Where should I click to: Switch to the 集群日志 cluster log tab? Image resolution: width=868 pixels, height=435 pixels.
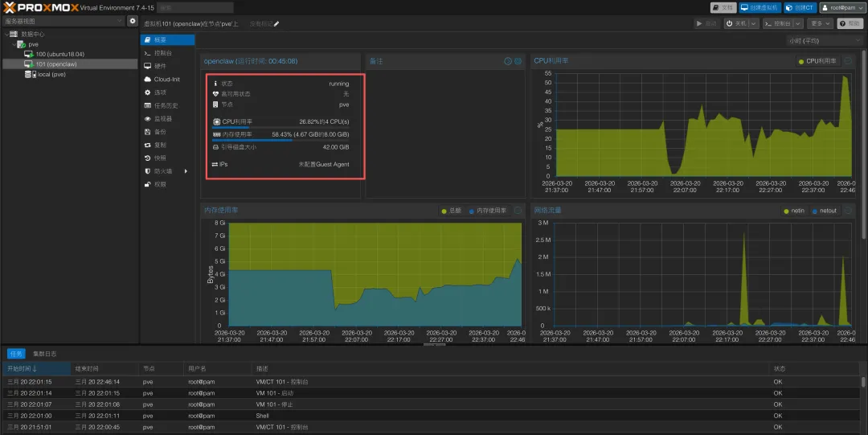(44, 354)
